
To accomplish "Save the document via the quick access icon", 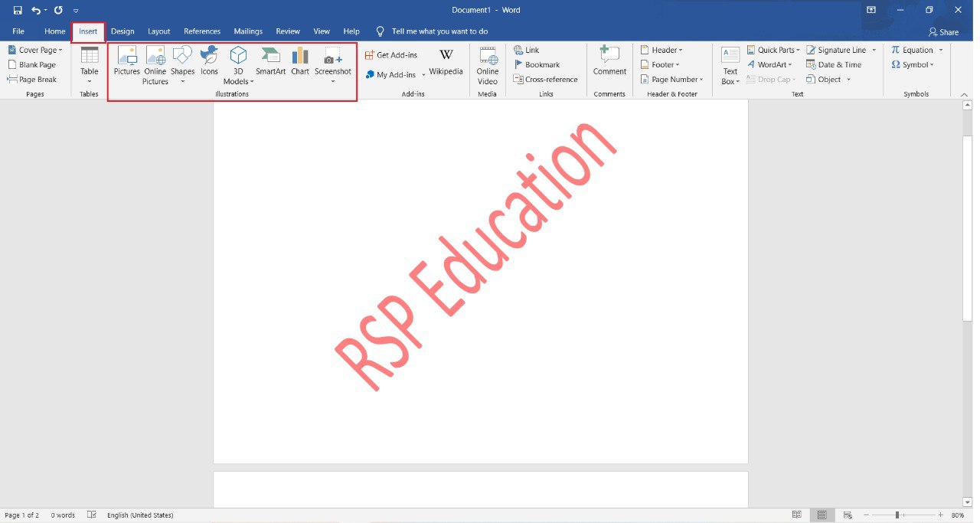I will pyautogui.click(x=18, y=10).
